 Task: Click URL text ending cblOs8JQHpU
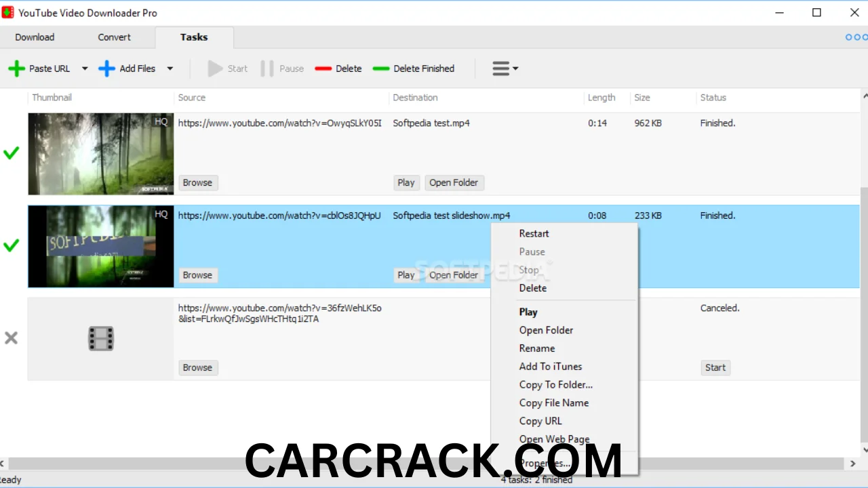pyautogui.click(x=279, y=216)
